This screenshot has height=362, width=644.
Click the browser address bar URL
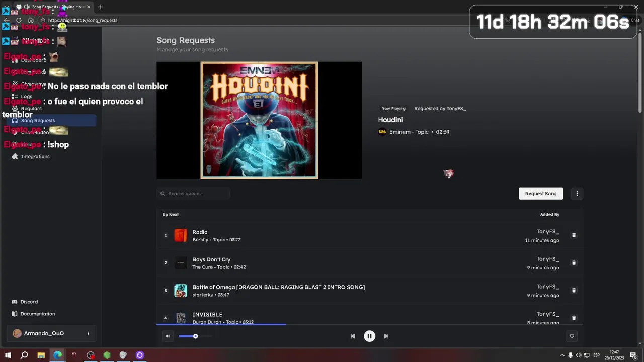(83, 20)
